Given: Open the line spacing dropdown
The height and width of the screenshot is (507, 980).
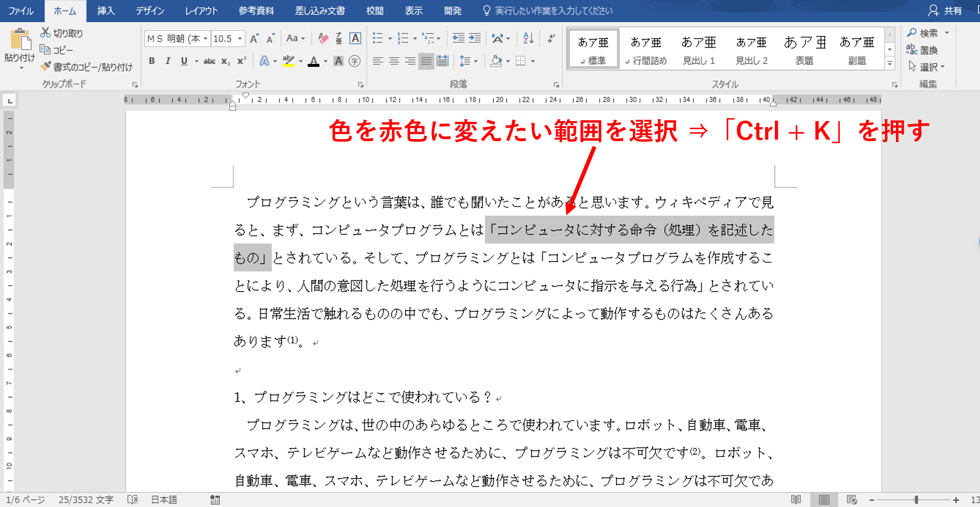Looking at the screenshot, I should 469,61.
